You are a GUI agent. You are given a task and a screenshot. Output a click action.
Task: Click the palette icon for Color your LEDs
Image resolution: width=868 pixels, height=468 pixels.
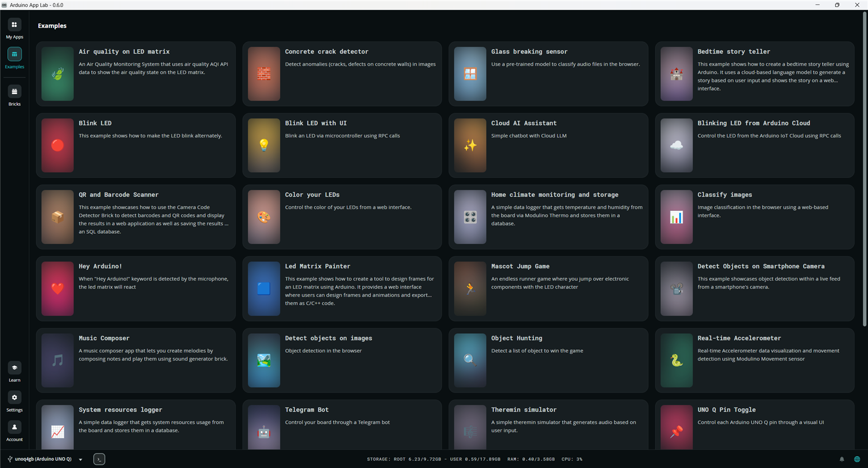pyautogui.click(x=264, y=217)
